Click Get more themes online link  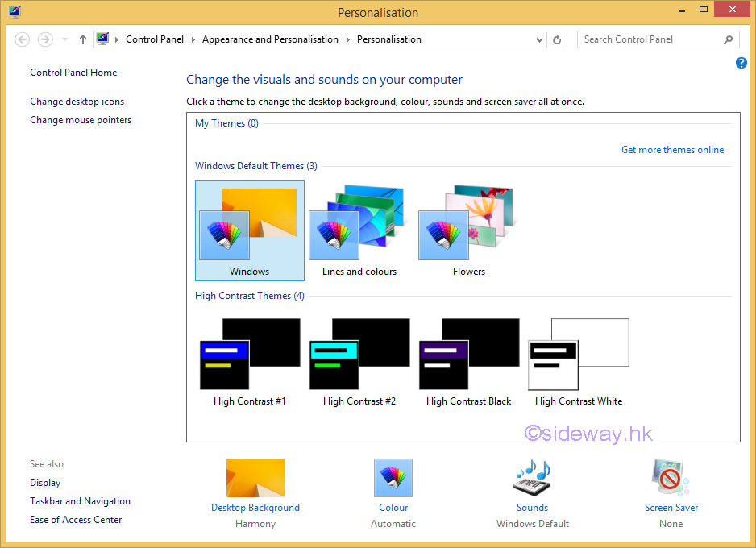(x=672, y=150)
